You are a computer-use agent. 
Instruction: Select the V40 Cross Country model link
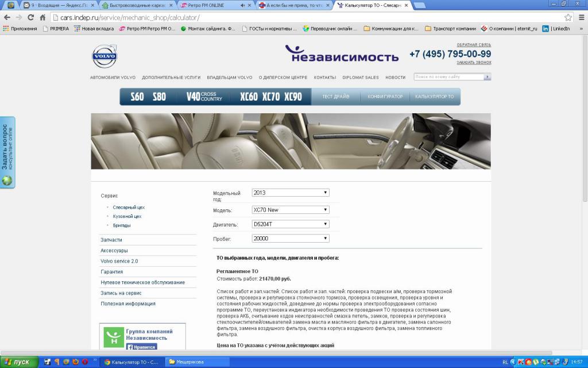pyautogui.click(x=204, y=97)
